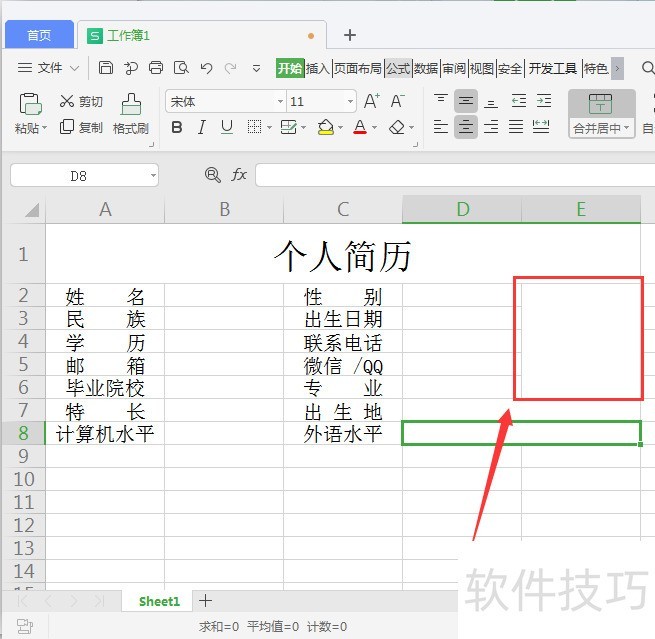This screenshot has width=655, height=639.
Task: Open new document with plus tab
Action: [350, 35]
